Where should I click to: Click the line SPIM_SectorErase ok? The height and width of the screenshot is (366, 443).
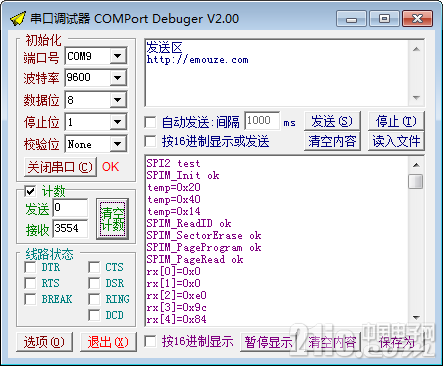pyautogui.click(x=204, y=235)
